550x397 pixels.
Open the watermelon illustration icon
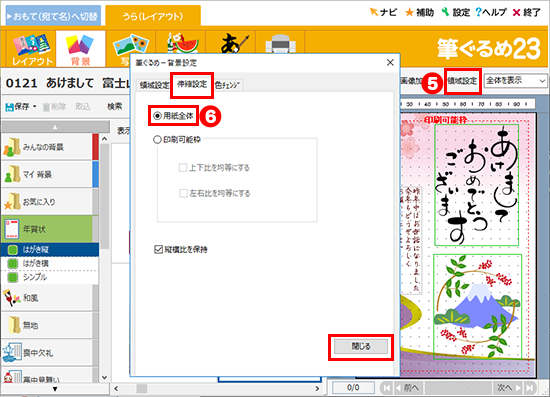pos(182,43)
